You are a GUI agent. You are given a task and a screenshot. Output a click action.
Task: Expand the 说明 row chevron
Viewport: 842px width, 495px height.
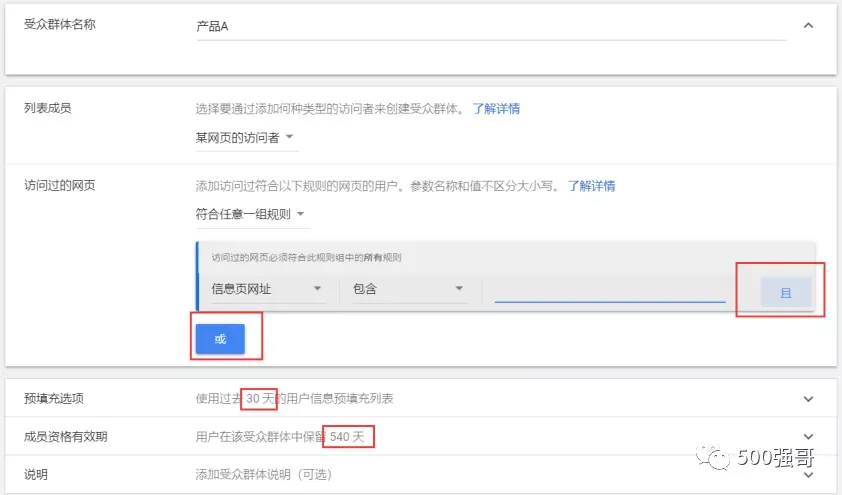(808, 474)
